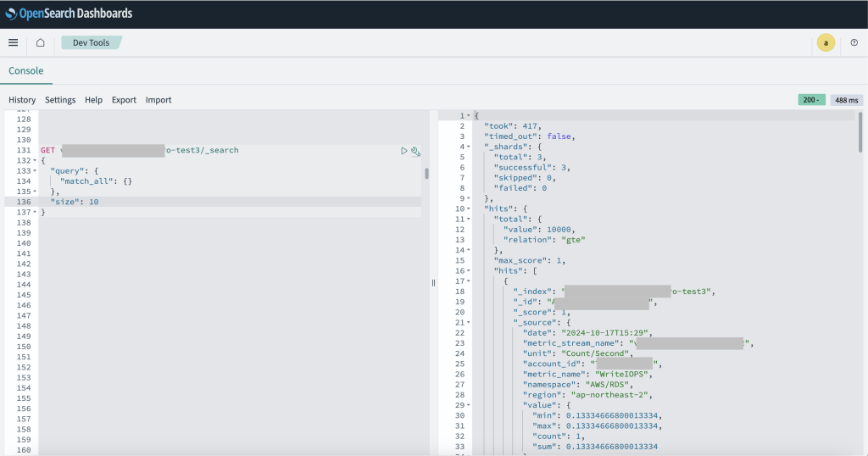Toggle fold marker at editor line 135
This screenshot has width=868, height=456.
click(x=35, y=192)
